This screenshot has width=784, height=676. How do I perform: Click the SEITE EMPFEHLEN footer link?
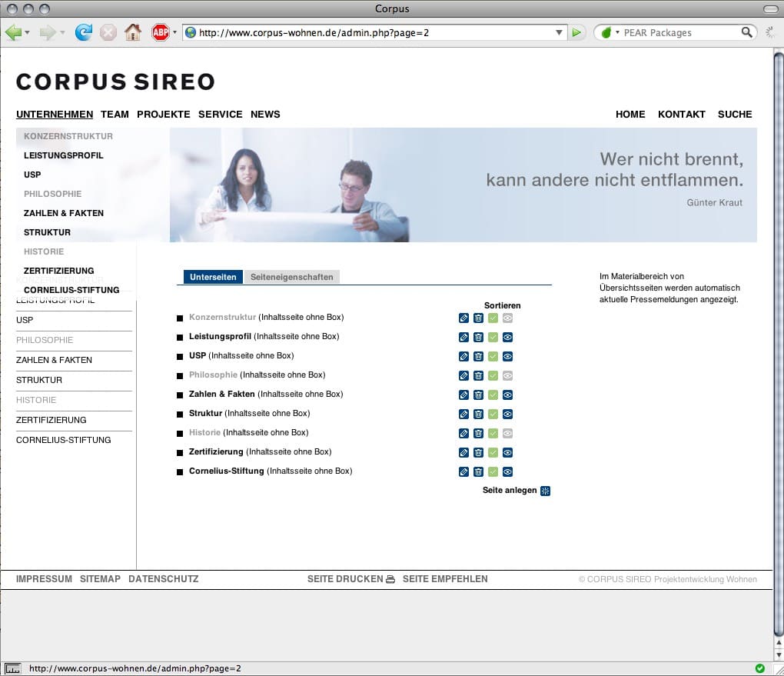click(x=445, y=579)
